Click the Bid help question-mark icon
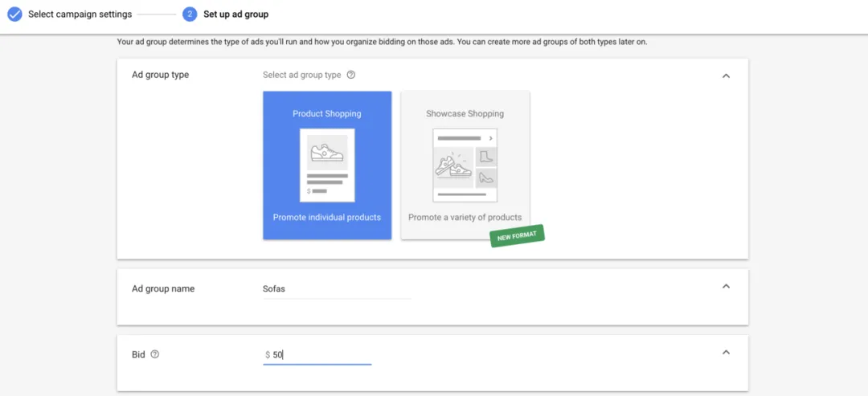Screen dimensions: 868x396 [x=155, y=354]
